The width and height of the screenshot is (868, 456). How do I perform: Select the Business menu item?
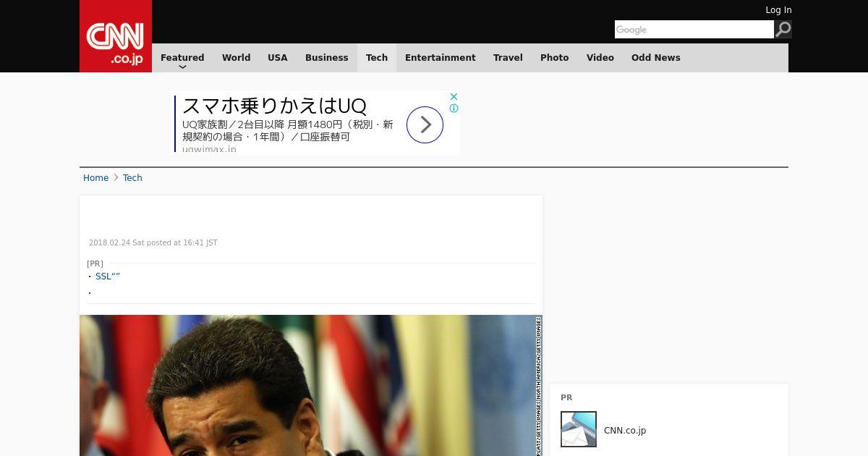326,58
